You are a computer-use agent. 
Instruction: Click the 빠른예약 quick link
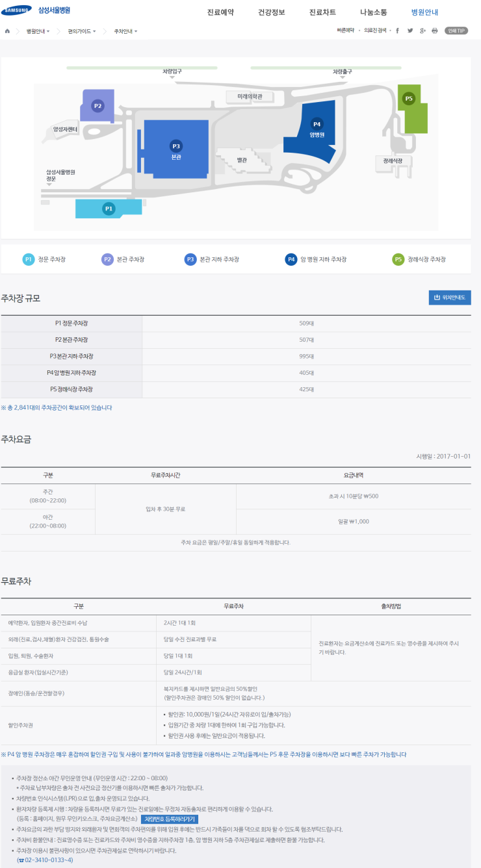(346, 31)
